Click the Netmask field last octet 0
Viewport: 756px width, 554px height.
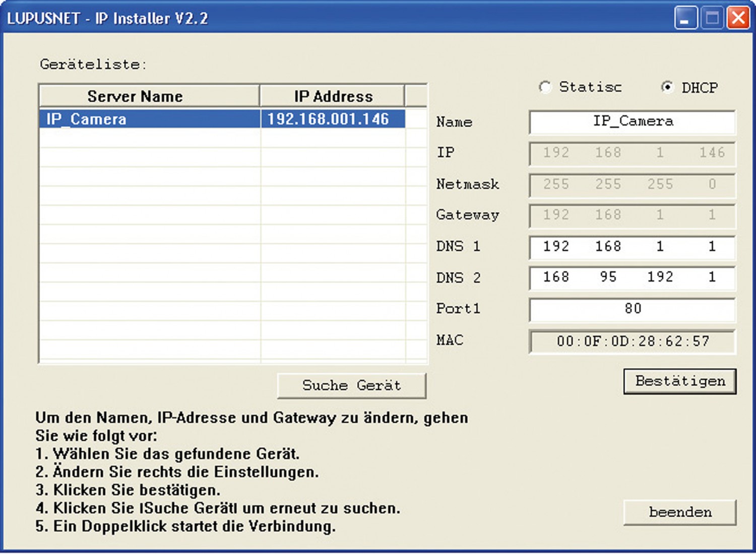pyautogui.click(x=712, y=184)
